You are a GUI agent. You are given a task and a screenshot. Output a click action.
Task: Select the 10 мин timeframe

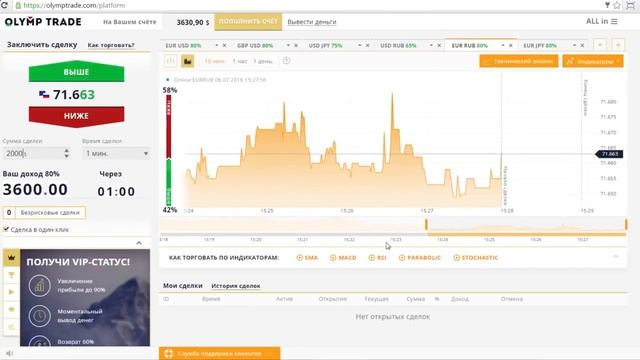click(215, 61)
